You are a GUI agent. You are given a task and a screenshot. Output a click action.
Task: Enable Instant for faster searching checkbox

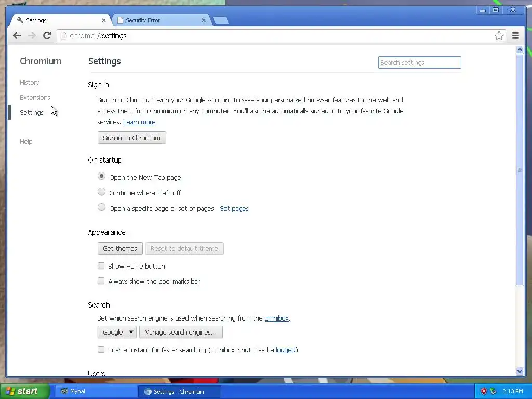(x=101, y=349)
